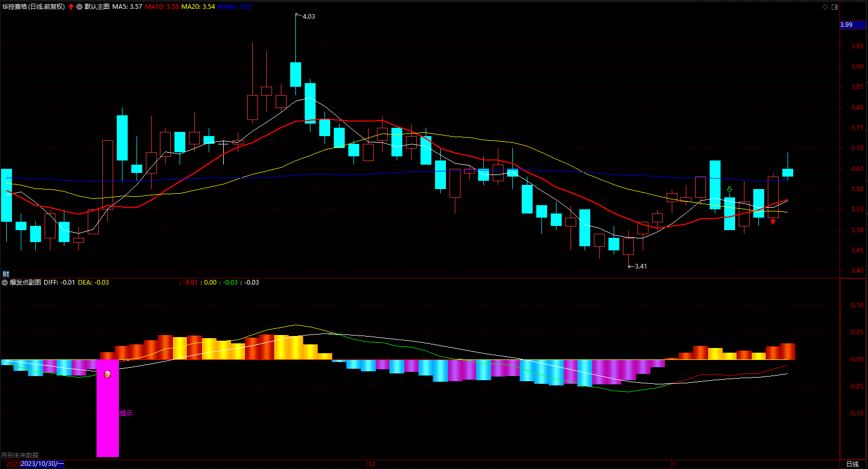Click the red up-arrow beside 华控赛格 title
This screenshot has height=469, width=868.
pyautogui.click(x=71, y=7)
